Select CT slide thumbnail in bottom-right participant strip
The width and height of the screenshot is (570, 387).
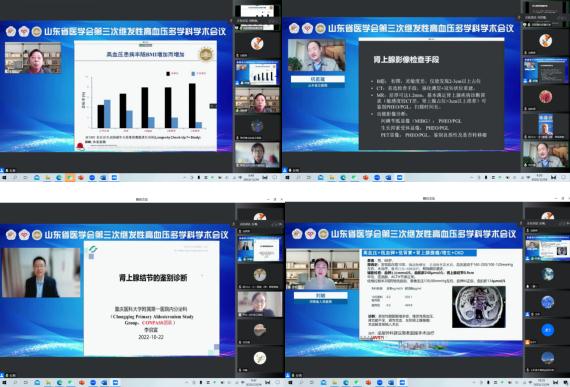tap(547, 248)
